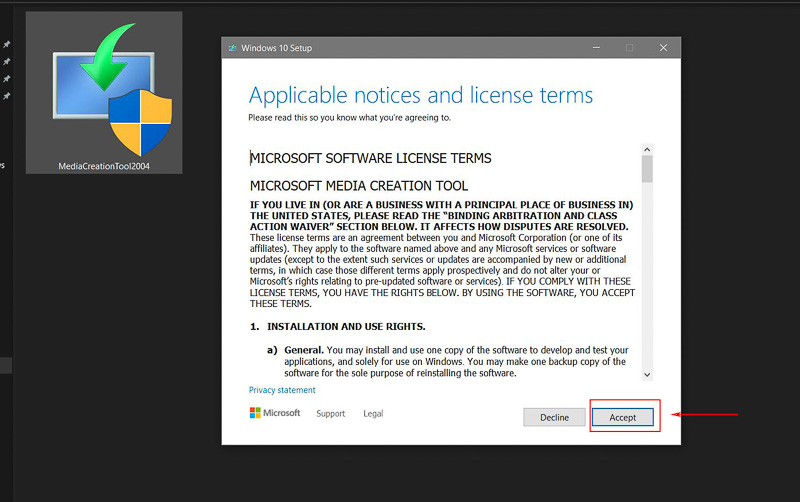Image resolution: width=800 pixels, height=502 pixels.
Task: Close the Windows 10 Setup dialog
Action: [x=663, y=48]
